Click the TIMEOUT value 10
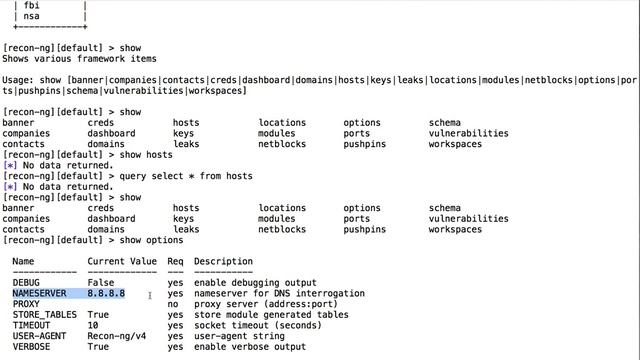Image resolution: width=640 pixels, height=360 pixels. 93,325
